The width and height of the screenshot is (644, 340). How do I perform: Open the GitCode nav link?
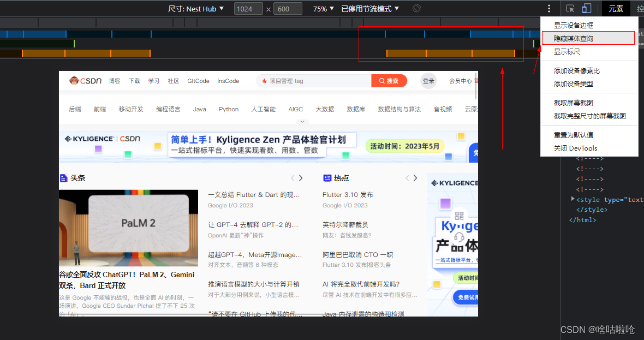[198, 81]
